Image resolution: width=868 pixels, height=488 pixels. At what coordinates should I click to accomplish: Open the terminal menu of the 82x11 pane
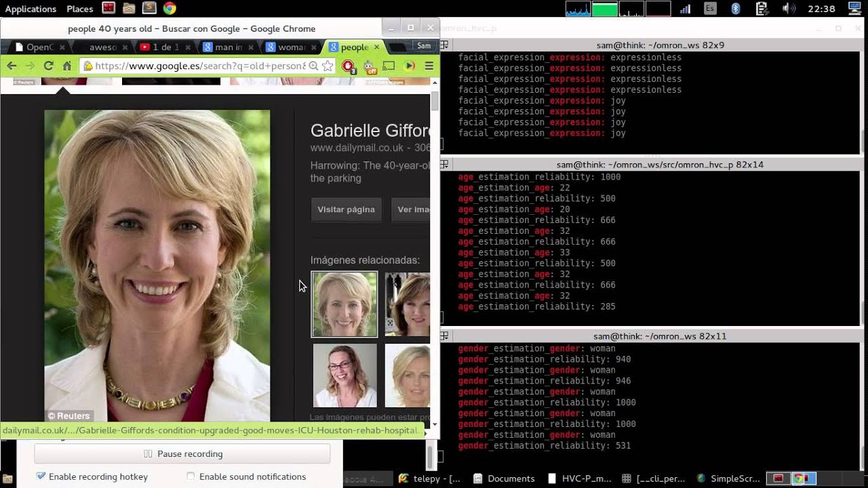coord(444,336)
